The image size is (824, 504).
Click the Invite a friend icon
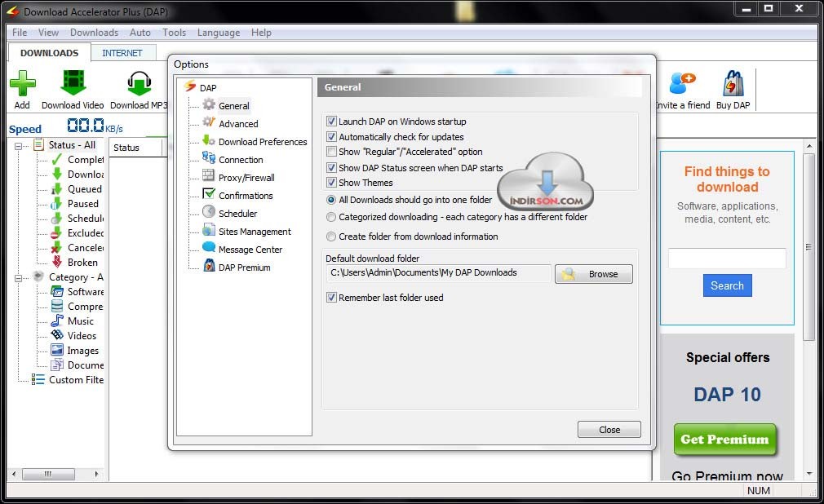[683, 83]
